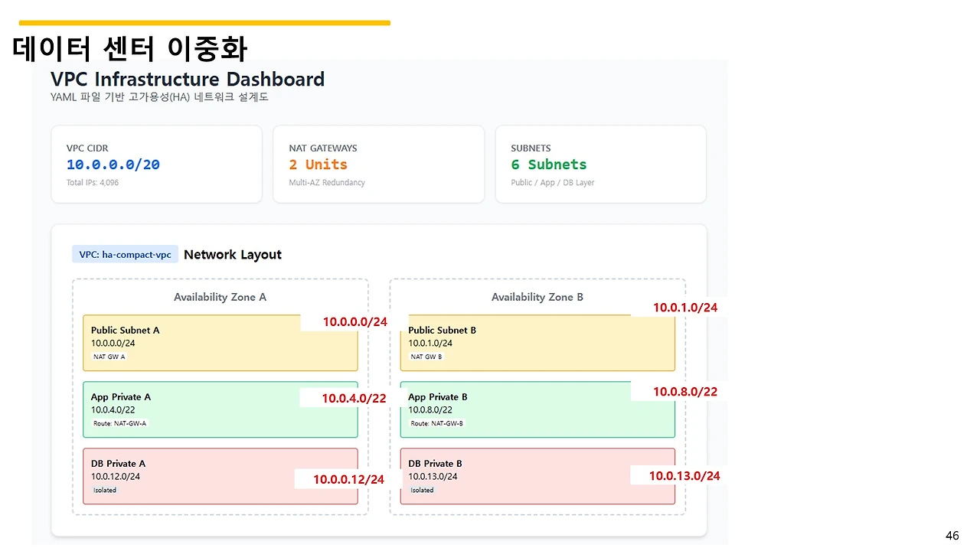Click the red 10.0.0.12/24 annotation
This screenshot has width=980, height=551.
pos(348,479)
